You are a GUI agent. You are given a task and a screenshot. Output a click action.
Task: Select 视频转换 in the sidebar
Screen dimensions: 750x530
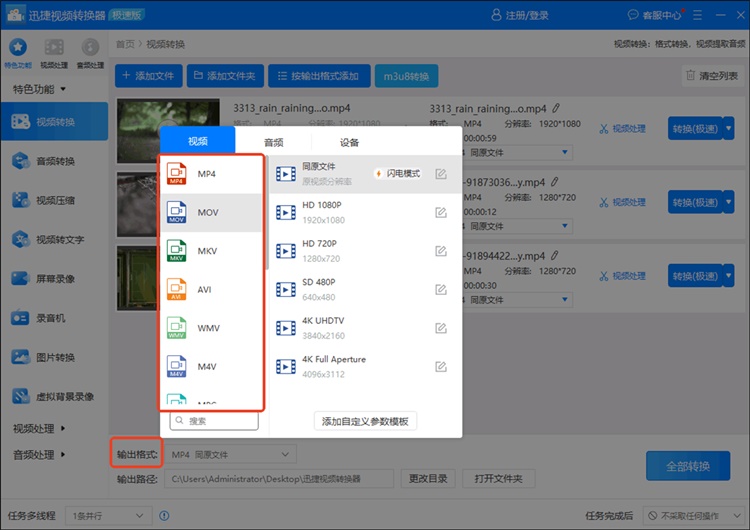(x=55, y=121)
